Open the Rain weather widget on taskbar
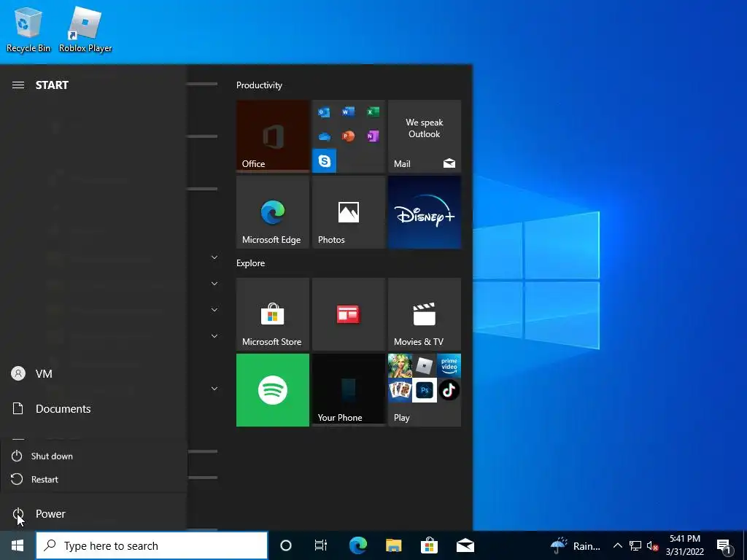 (x=576, y=545)
